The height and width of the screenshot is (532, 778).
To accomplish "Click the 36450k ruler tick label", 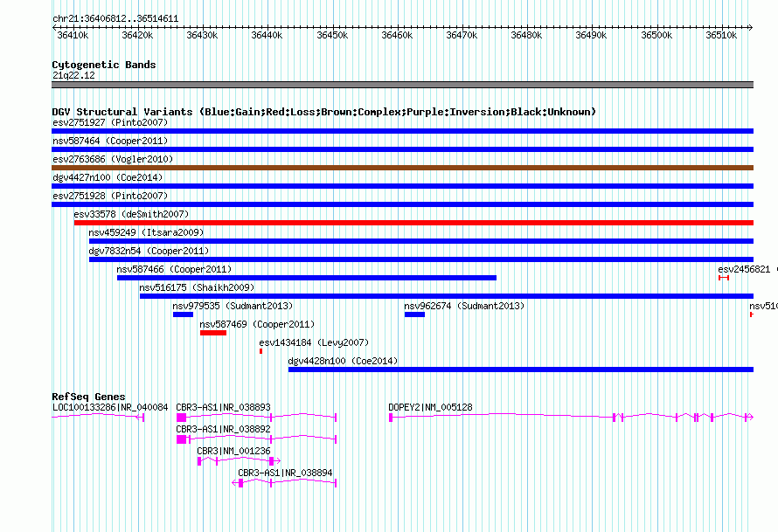I will (x=332, y=36).
